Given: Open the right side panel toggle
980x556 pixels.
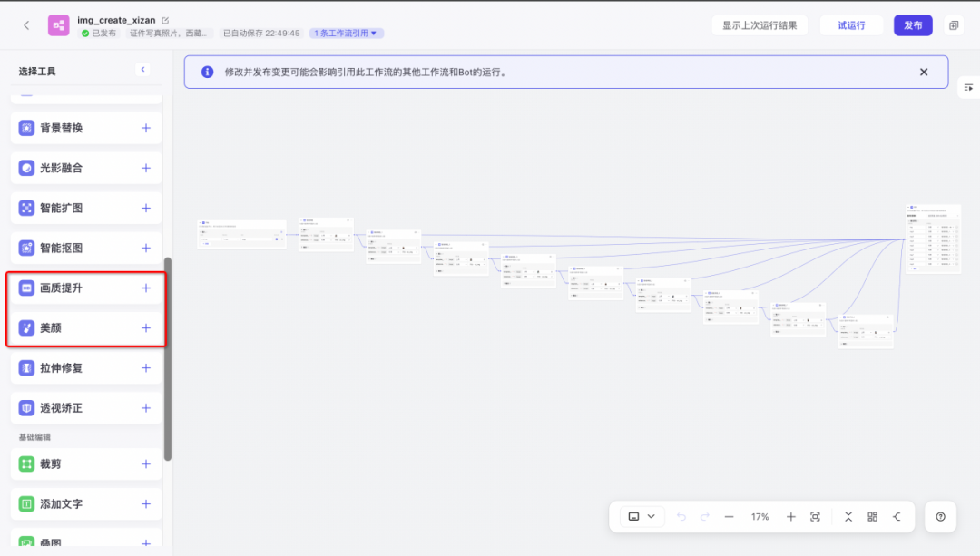Looking at the screenshot, I should click(x=968, y=88).
